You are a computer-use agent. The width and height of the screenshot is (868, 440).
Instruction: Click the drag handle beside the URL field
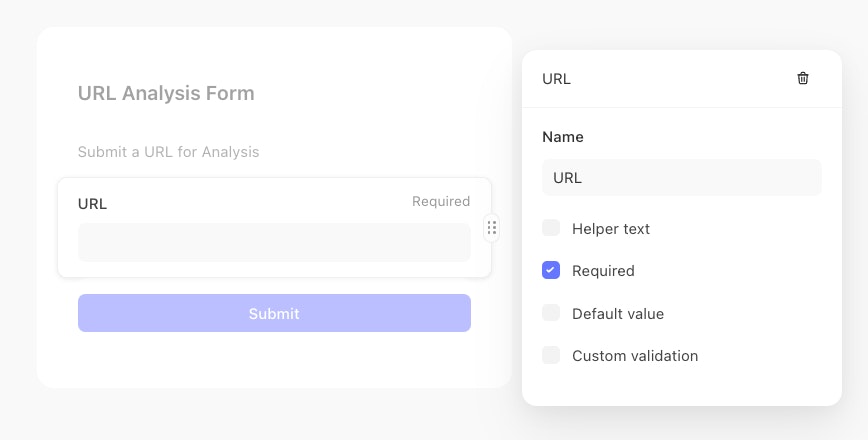(x=491, y=228)
